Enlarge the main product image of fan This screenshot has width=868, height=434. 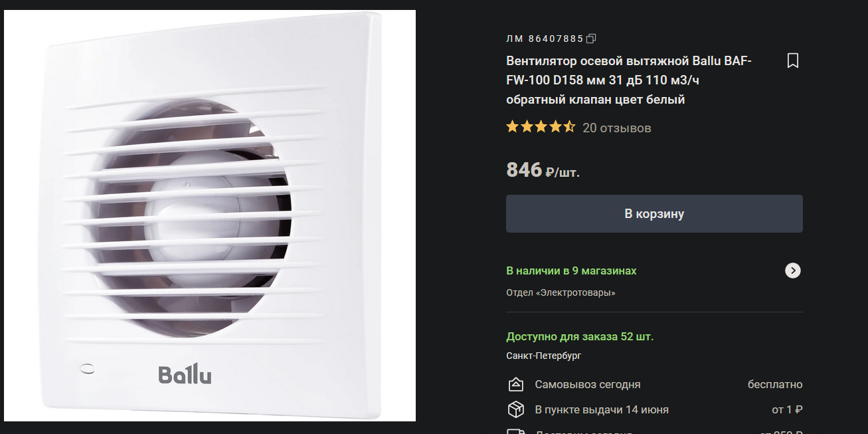point(210,215)
